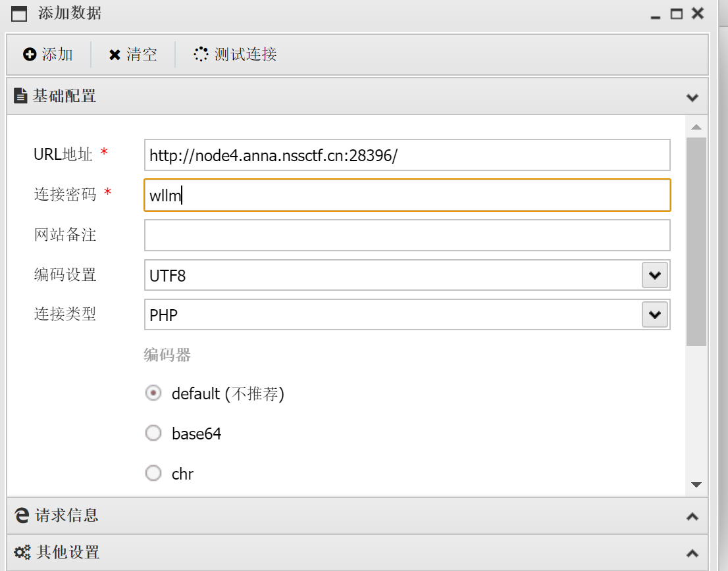Click the 其他设置 section title text
Screen dimensions: 728x571
coord(68,552)
